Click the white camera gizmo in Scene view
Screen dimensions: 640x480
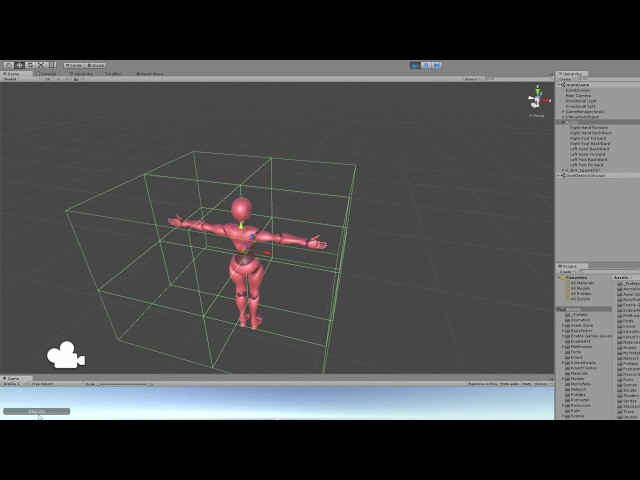click(66, 355)
